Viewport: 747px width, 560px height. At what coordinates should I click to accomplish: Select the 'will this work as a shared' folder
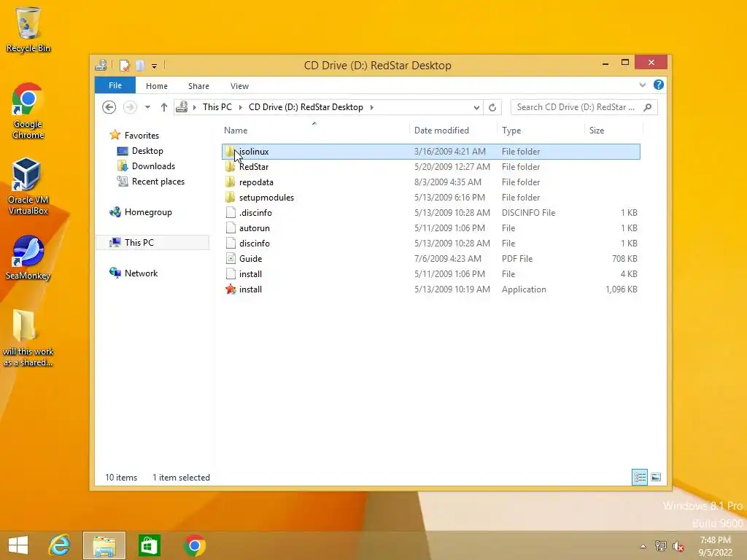28,338
